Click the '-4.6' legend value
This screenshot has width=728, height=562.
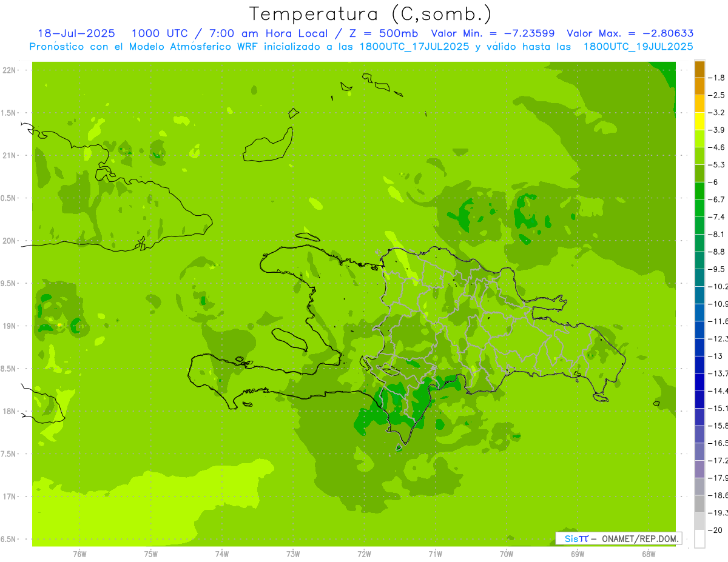point(717,148)
